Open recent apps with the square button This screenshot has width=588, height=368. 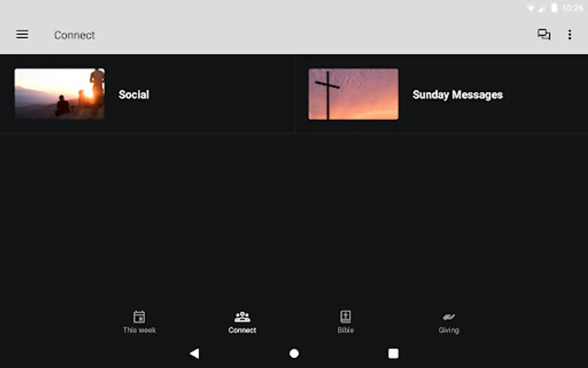(x=393, y=353)
